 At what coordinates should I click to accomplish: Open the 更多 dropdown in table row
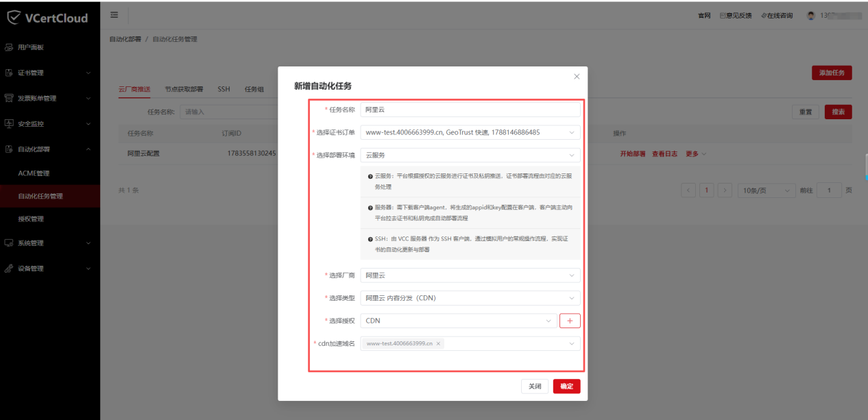click(696, 153)
